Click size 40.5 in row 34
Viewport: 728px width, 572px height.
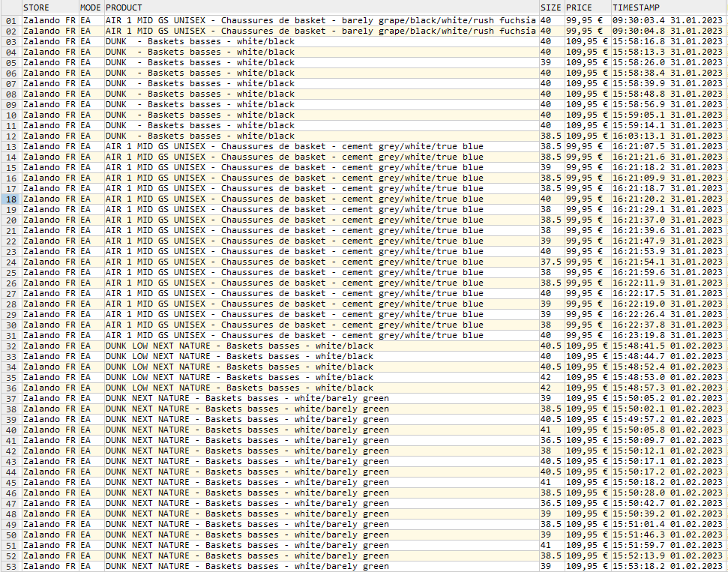[550, 367]
